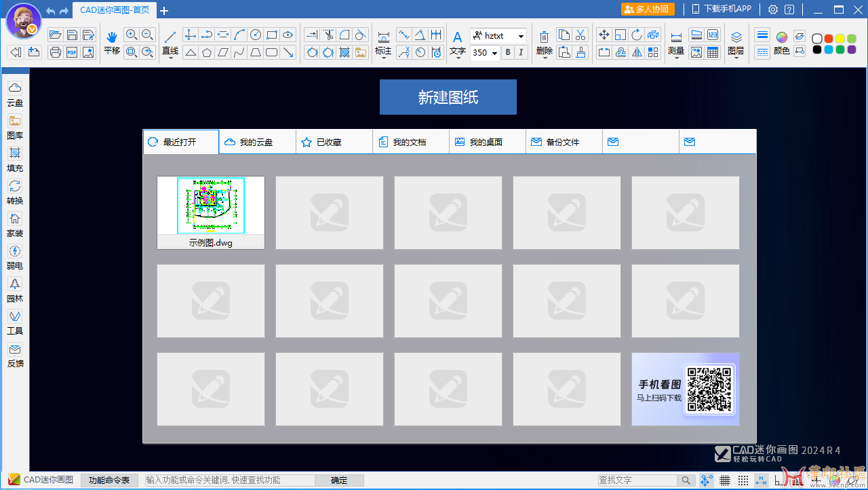Click the insert table grid icon

[x=713, y=52]
